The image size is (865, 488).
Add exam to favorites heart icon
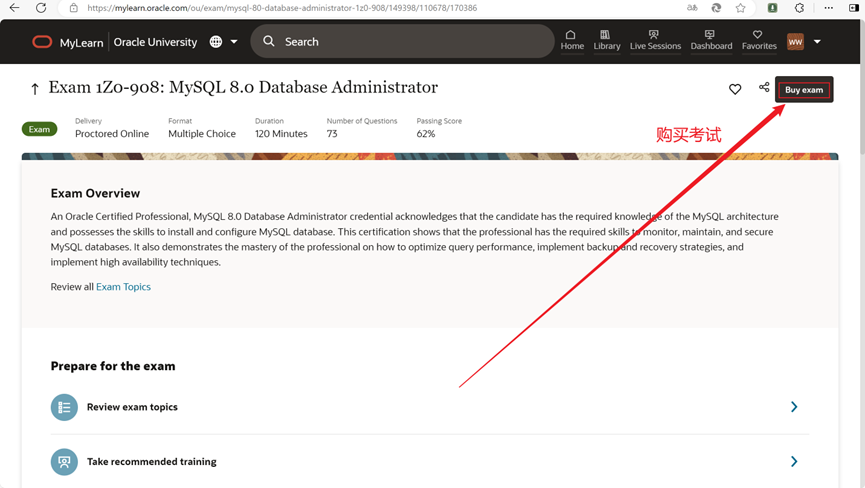point(735,89)
